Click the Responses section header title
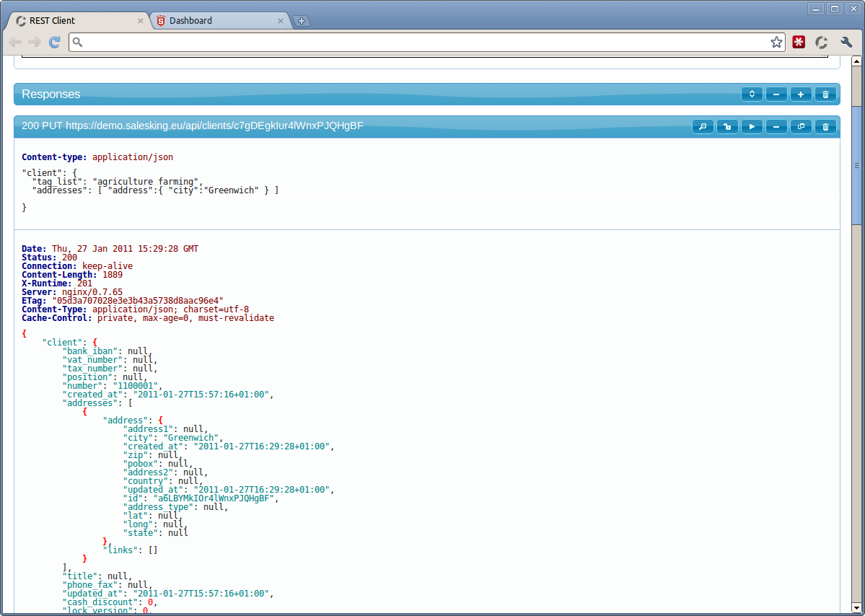 click(51, 94)
